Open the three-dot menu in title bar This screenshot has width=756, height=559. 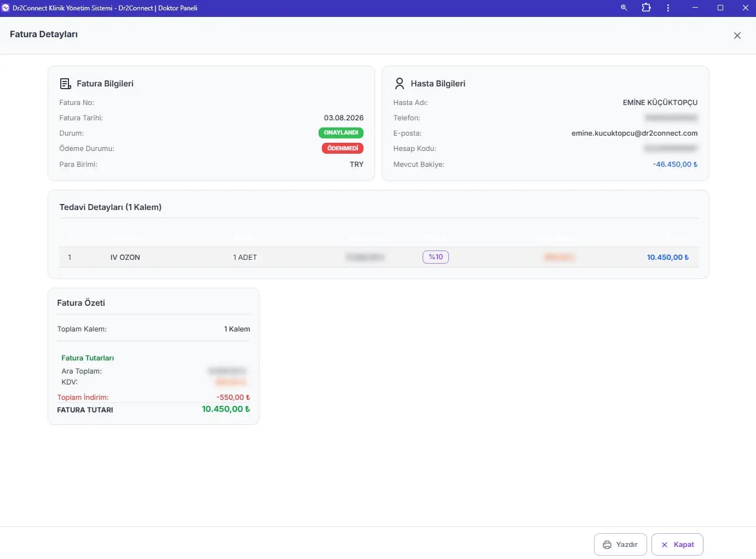[668, 8]
